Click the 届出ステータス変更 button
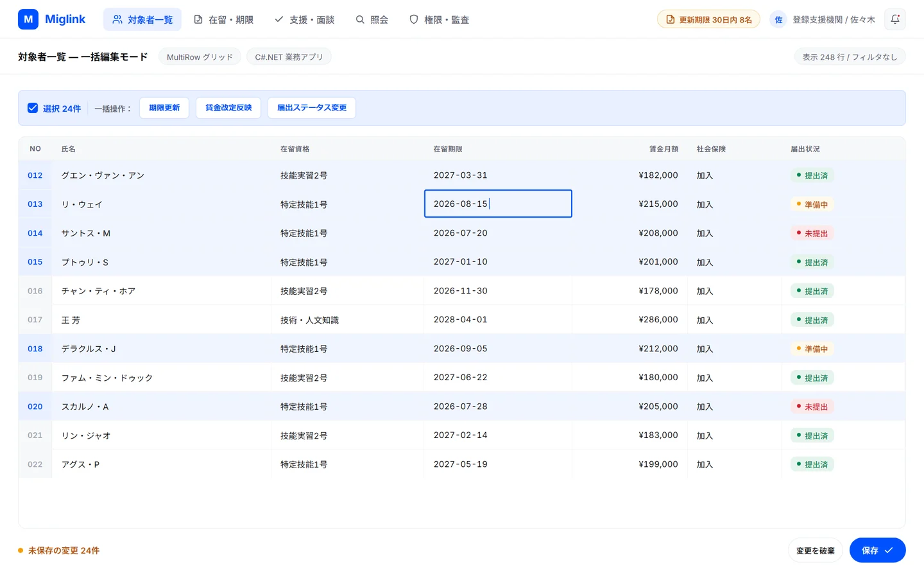 point(312,108)
